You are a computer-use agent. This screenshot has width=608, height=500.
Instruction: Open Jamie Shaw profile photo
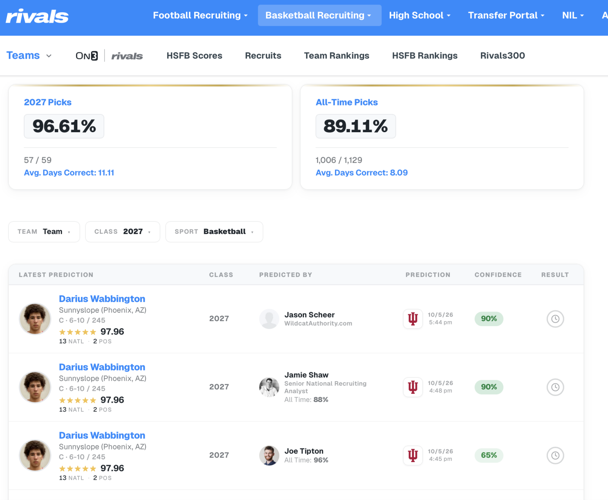269,387
